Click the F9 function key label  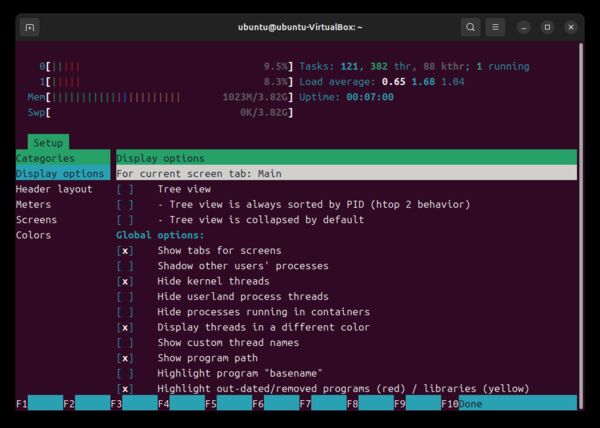click(x=399, y=404)
